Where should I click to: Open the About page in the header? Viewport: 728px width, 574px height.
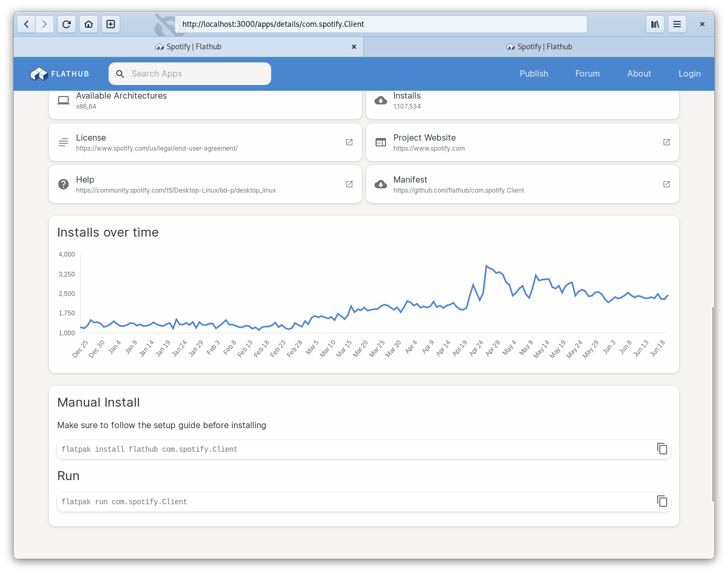[639, 74]
